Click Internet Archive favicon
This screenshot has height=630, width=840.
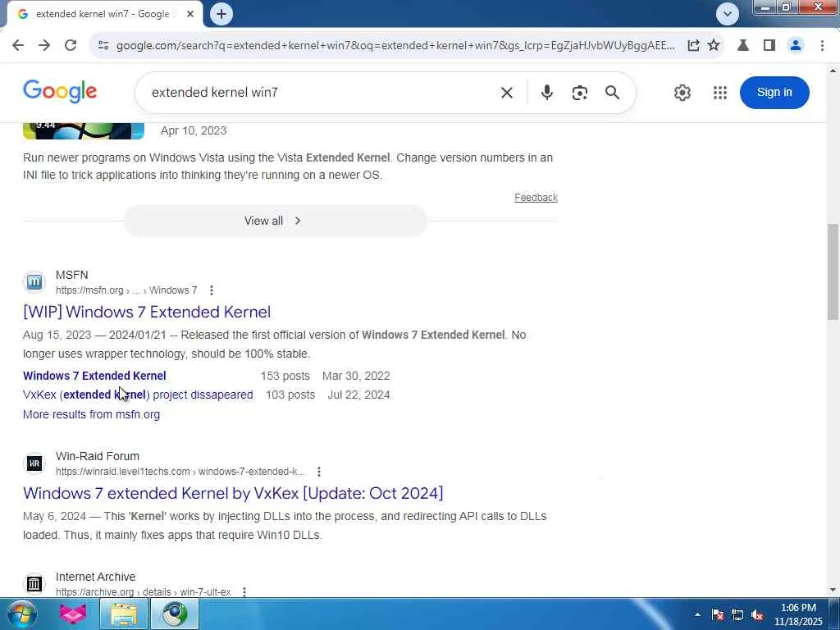34,584
